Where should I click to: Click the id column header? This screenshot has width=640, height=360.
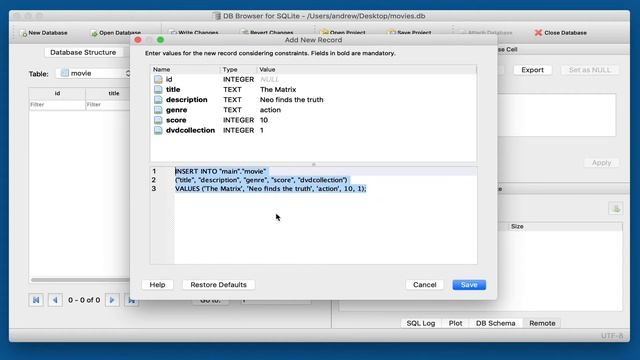(57, 93)
